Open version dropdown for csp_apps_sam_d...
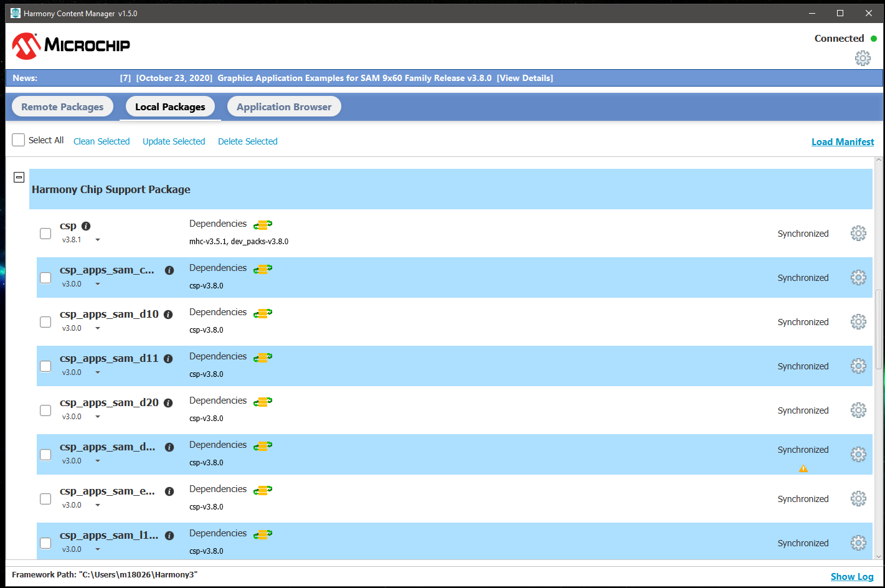Image resolution: width=885 pixels, height=588 pixels. [98, 461]
